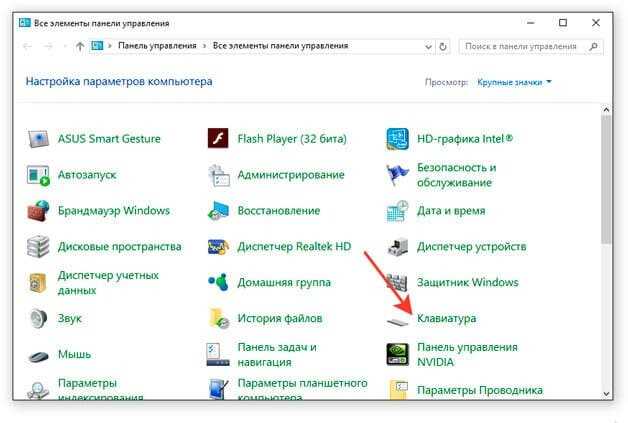Open the Мышь mouse icon

click(38, 356)
